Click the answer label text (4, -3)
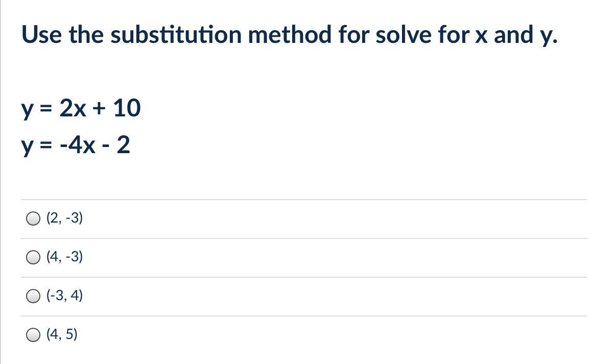591x364 pixels. click(64, 257)
